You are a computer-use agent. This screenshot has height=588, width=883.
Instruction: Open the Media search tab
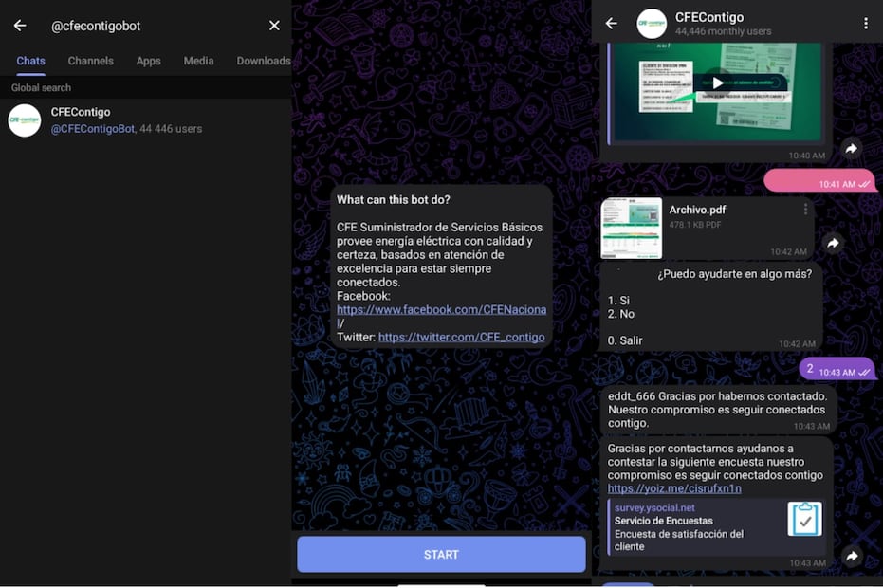(198, 61)
